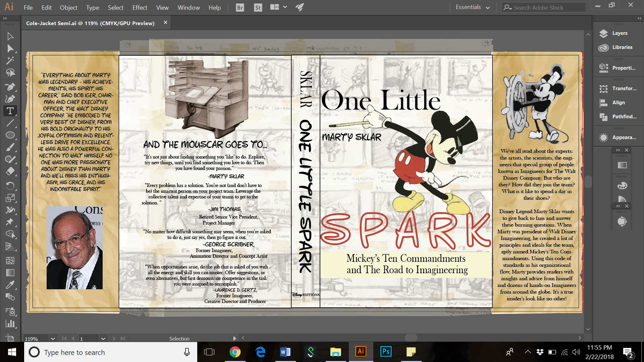This screenshot has width=644, height=362.
Task: Select the Magic Wand tool
Action: click(10, 60)
